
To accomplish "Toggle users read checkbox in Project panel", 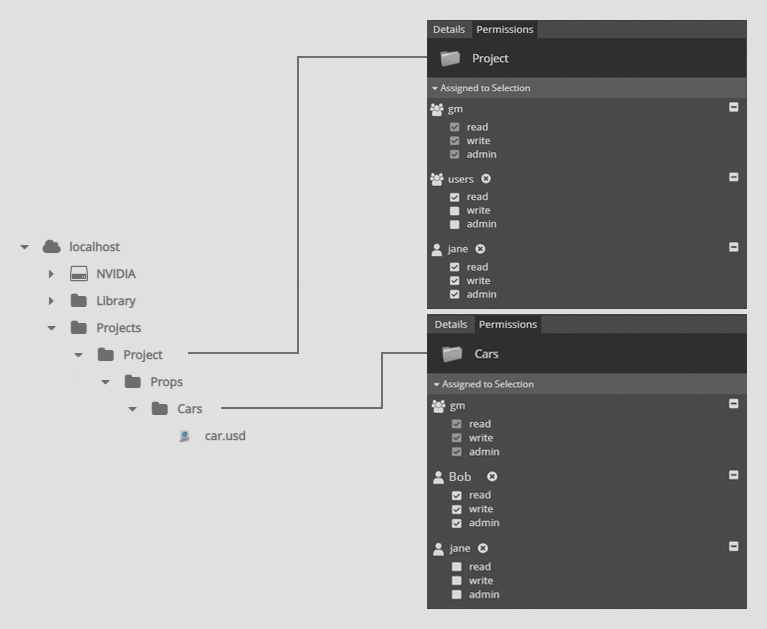I will pyautogui.click(x=454, y=197).
